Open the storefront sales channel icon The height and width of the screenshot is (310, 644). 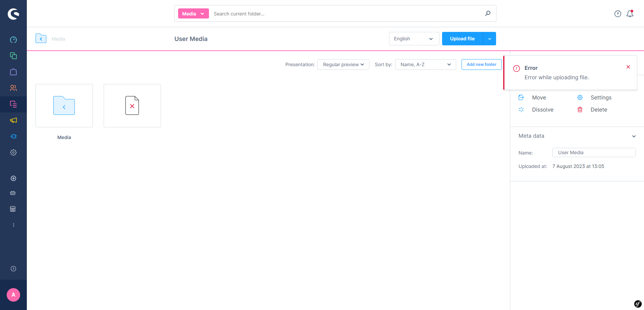13,209
